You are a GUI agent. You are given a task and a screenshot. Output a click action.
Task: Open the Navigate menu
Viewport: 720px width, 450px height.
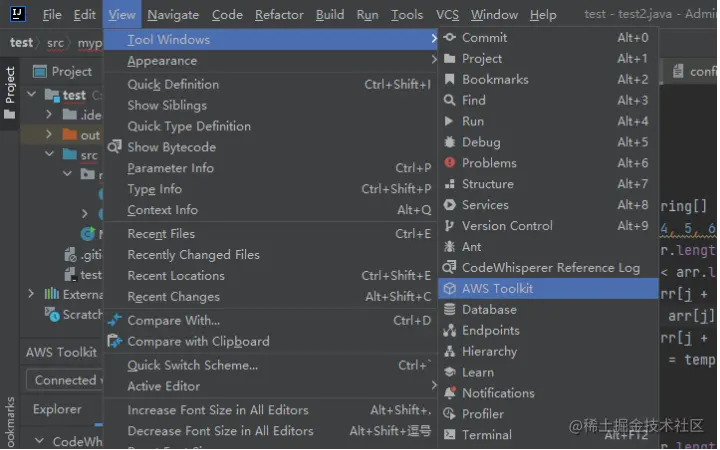coord(173,15)
